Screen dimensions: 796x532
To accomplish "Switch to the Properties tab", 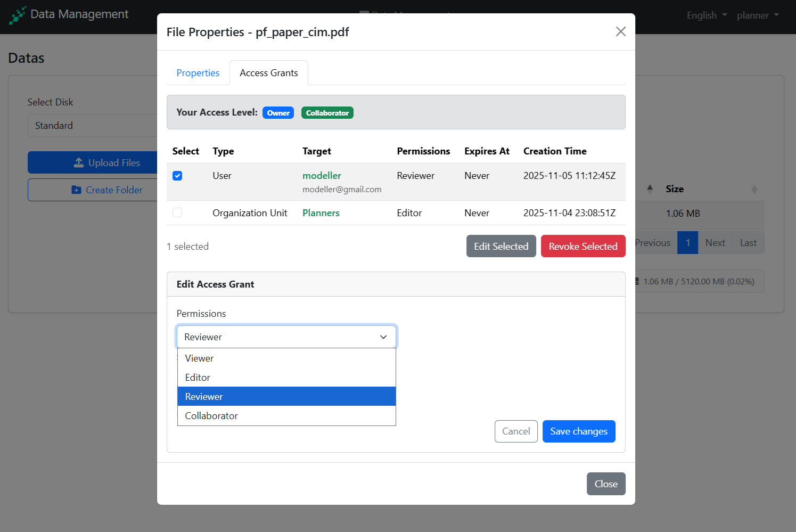I will (x=198, y=73).
